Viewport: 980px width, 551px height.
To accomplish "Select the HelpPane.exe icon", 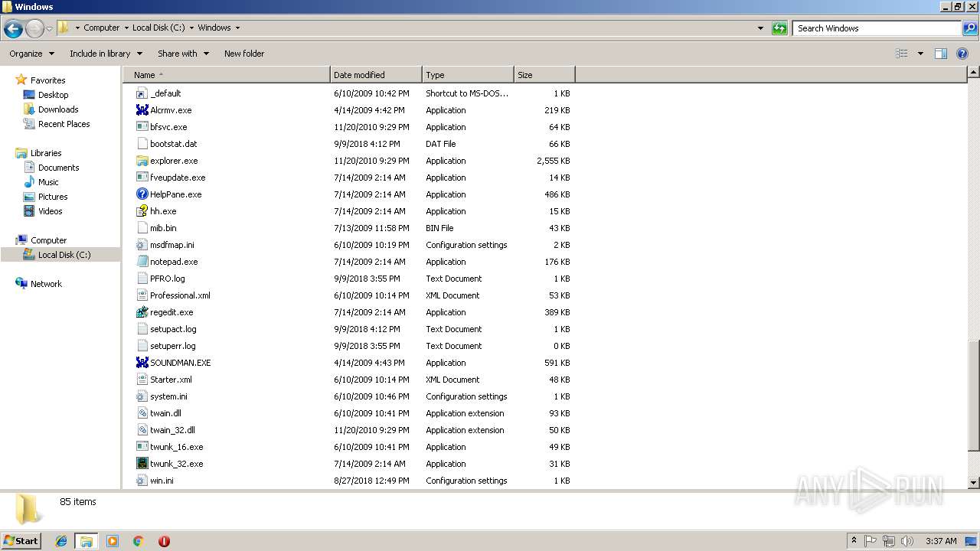I will (x=142, y=194).
